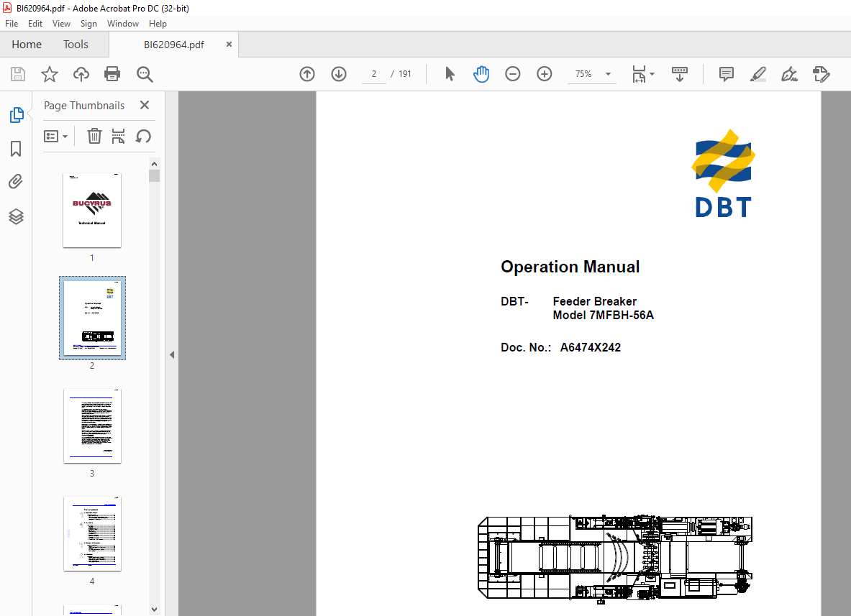Select page 2 thumbnail
The width and height of the screenshot is (851, 616).
coord(92,318)
